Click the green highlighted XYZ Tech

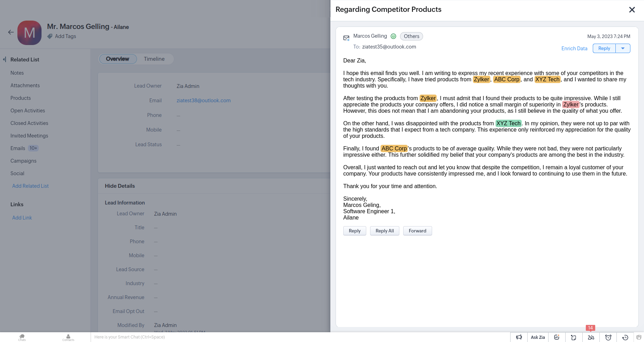(508, 123)
